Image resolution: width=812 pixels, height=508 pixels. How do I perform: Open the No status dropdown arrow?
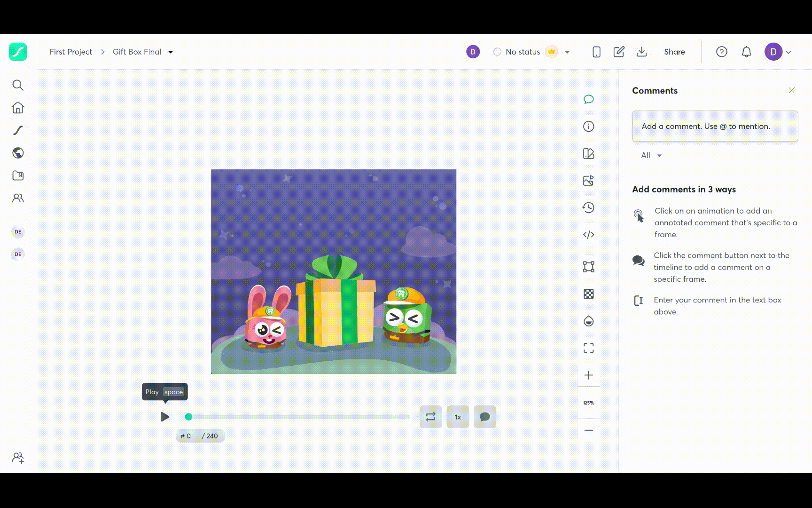(567, 52)
